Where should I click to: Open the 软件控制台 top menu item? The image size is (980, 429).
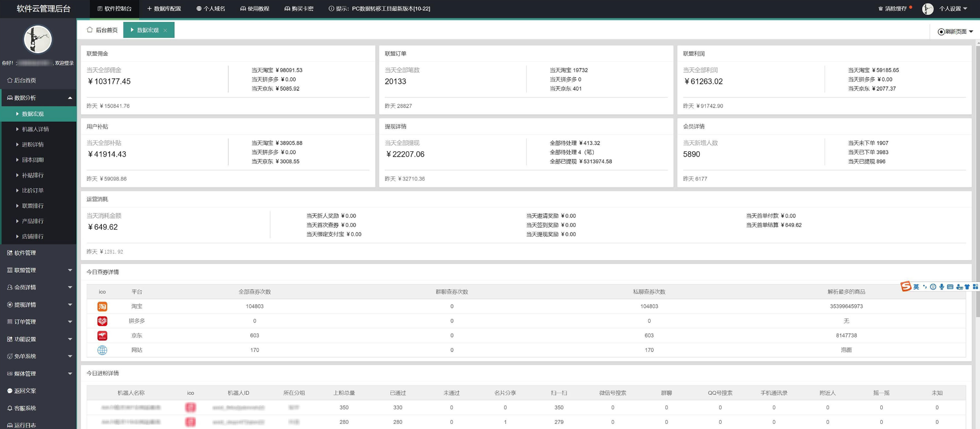click(x=115, y=9)
